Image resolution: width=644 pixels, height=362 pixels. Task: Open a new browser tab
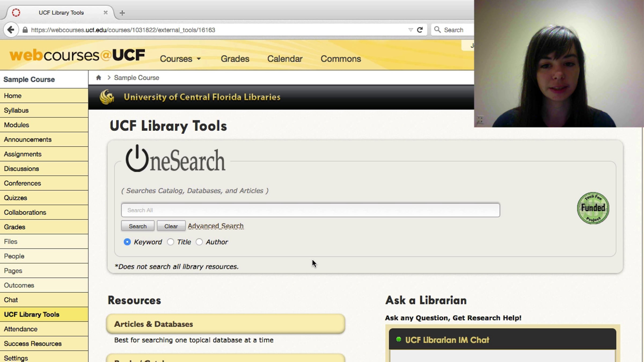(x=122, y=13)
